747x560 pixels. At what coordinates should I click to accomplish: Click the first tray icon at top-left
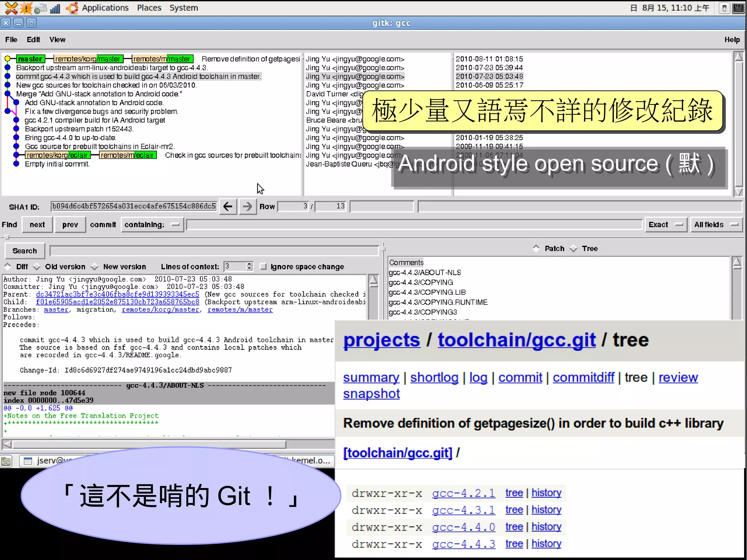11,8
